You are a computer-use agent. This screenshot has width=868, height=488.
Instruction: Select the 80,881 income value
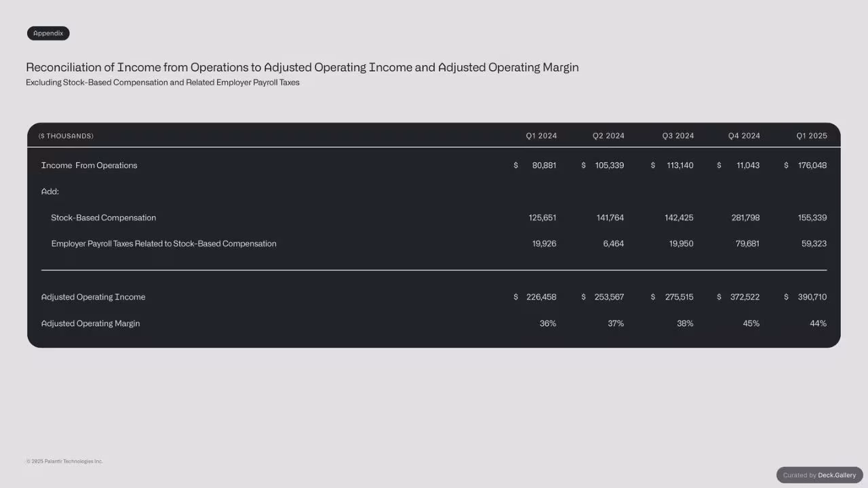544,165
